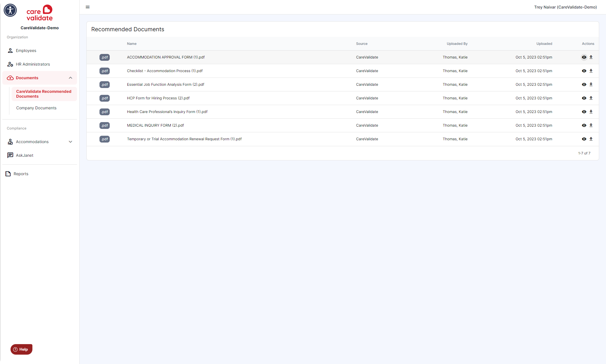606x364 pixels.
Task: Click the Documents cloud upload icon
Action: 10,78
